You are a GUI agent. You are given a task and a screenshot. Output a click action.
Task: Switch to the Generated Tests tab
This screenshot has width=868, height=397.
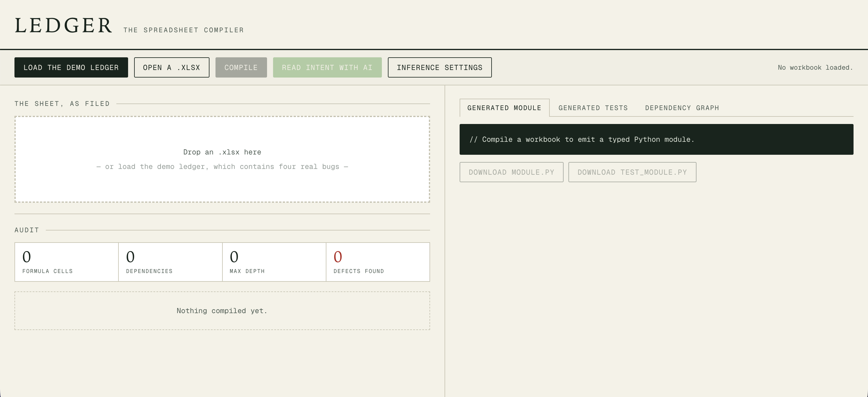(593, 108)
